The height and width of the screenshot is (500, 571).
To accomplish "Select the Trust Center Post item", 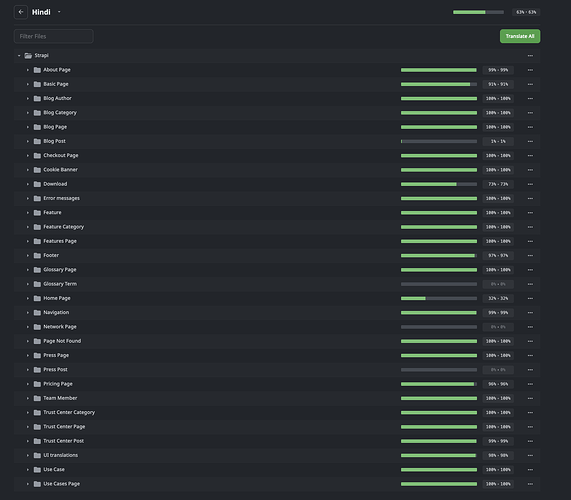I will click(x=63, y=441).
